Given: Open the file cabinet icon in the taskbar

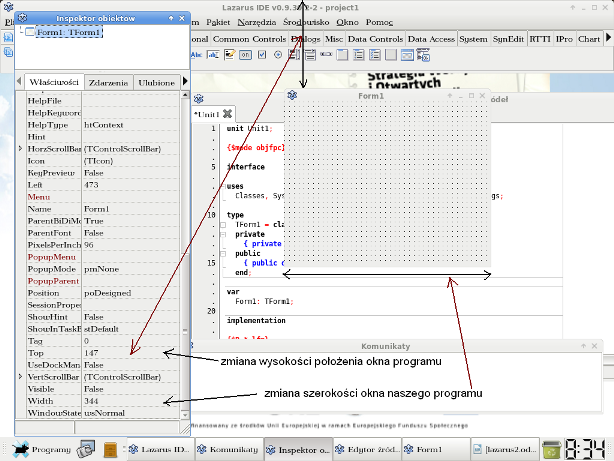Looking at the screenshot, I should point(110,449).
